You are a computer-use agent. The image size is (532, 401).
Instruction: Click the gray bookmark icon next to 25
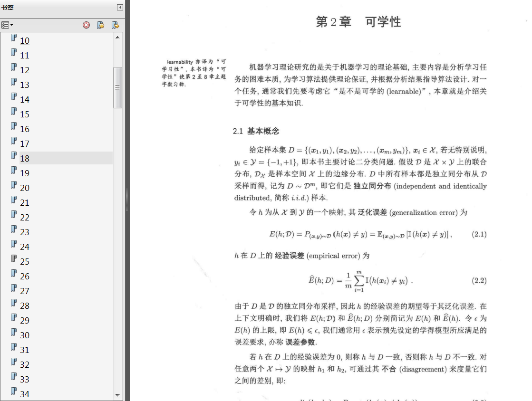[x=14, y=258]
